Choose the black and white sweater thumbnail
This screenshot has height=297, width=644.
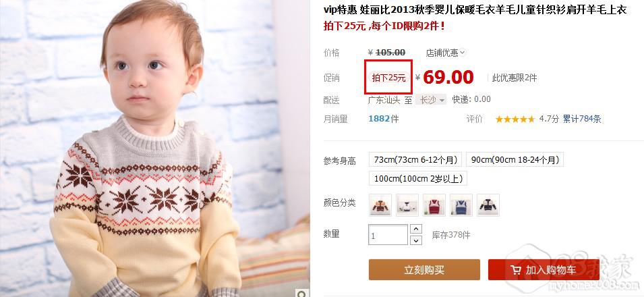(488, 205)
